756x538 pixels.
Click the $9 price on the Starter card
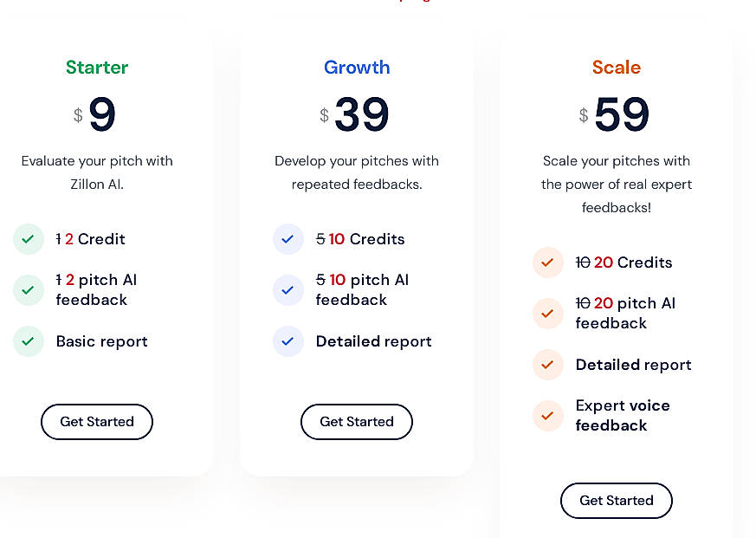tap(97, 113)
